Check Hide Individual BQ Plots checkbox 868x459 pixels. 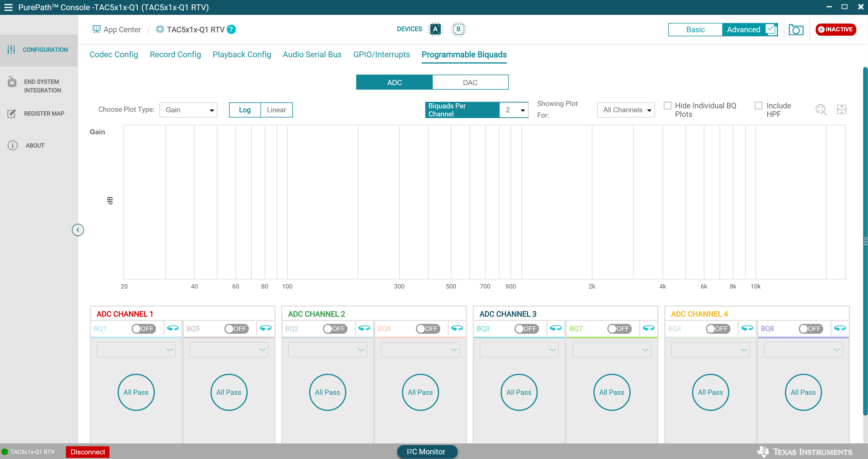pyautogui.click(x=667, y=106)
